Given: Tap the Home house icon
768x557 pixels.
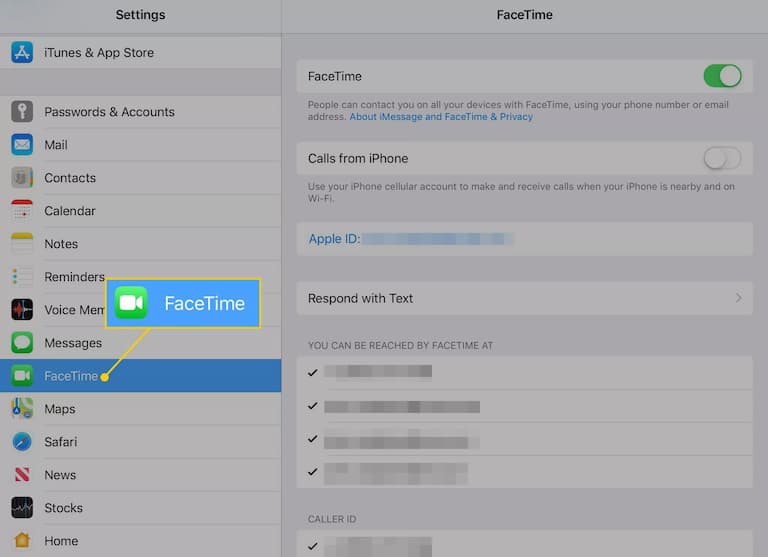Looking at the screenshot, I should tap(22, 541).
